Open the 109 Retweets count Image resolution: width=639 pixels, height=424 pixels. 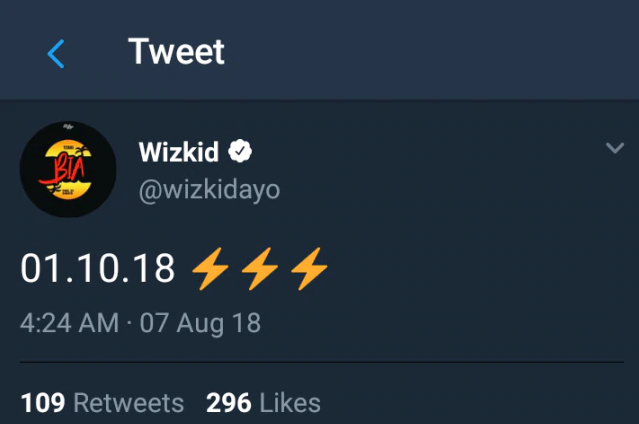(x=43, y=403)
